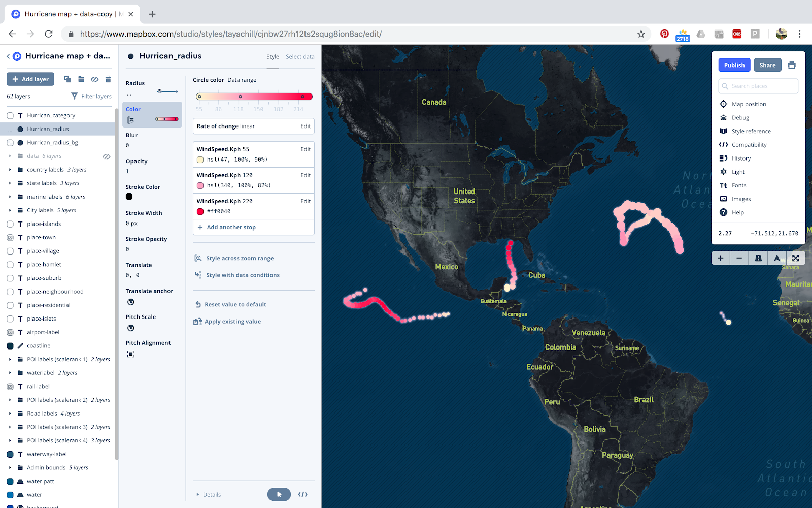Reload the browser page
The image size is (812, 508).
[49, 34]
